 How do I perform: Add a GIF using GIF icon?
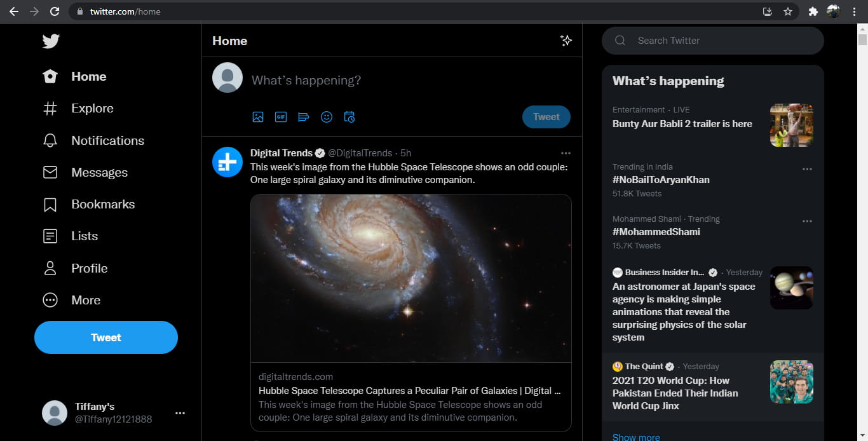(x=281, y=117)
